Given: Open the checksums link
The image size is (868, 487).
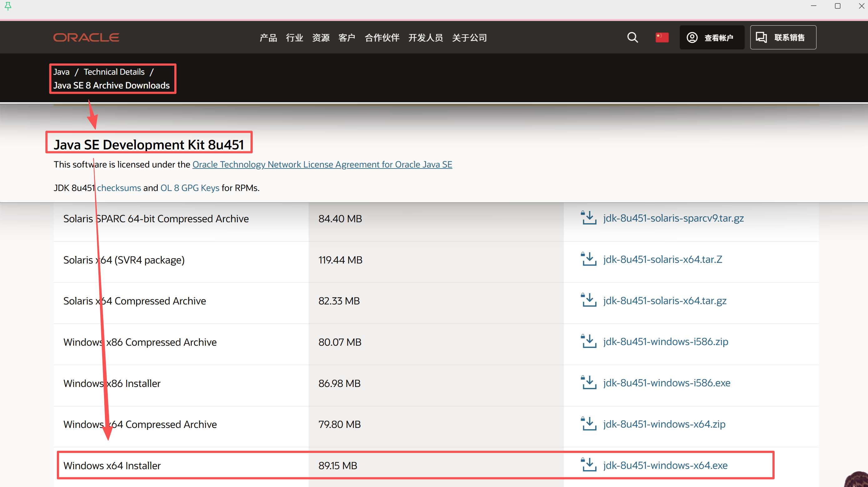Looking at the screenshot, I should click(x=119, y=188).
